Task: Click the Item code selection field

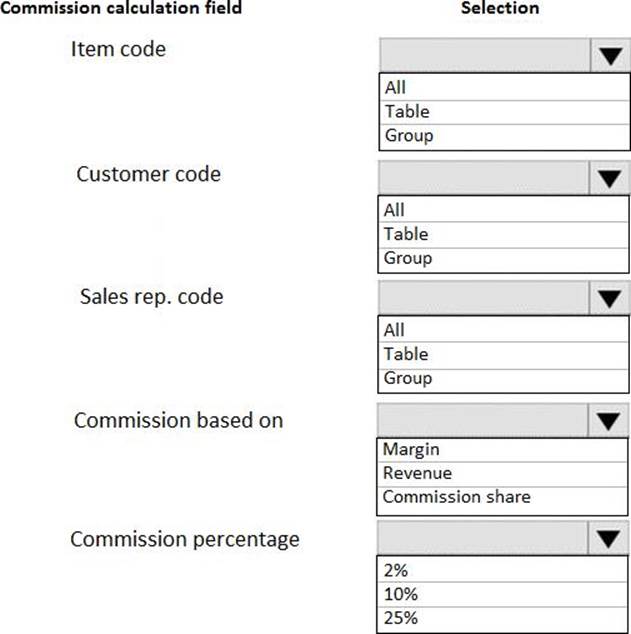Action: pos(486,56)
